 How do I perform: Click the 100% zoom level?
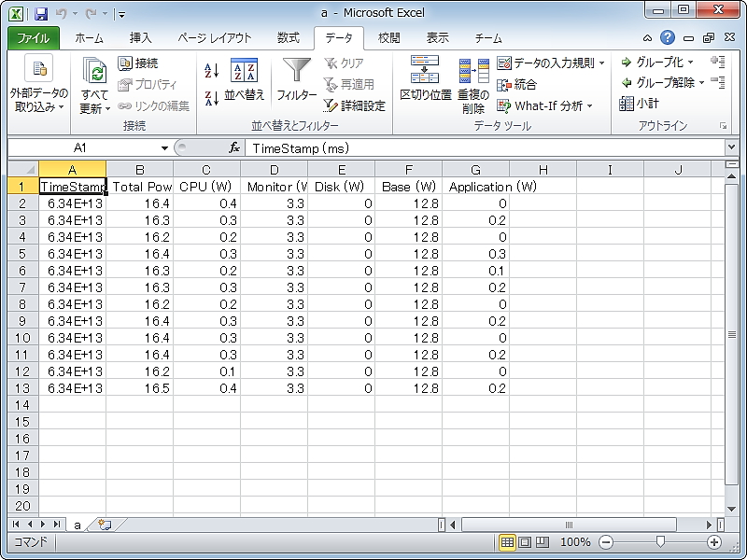click(575, 542)
